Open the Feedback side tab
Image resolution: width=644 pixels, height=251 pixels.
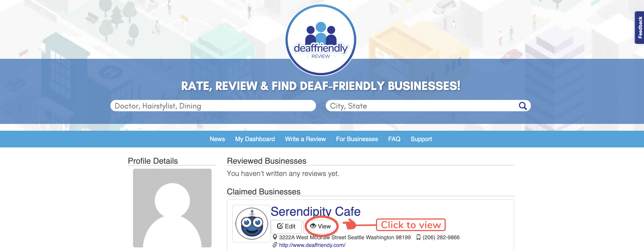point(639,28)
